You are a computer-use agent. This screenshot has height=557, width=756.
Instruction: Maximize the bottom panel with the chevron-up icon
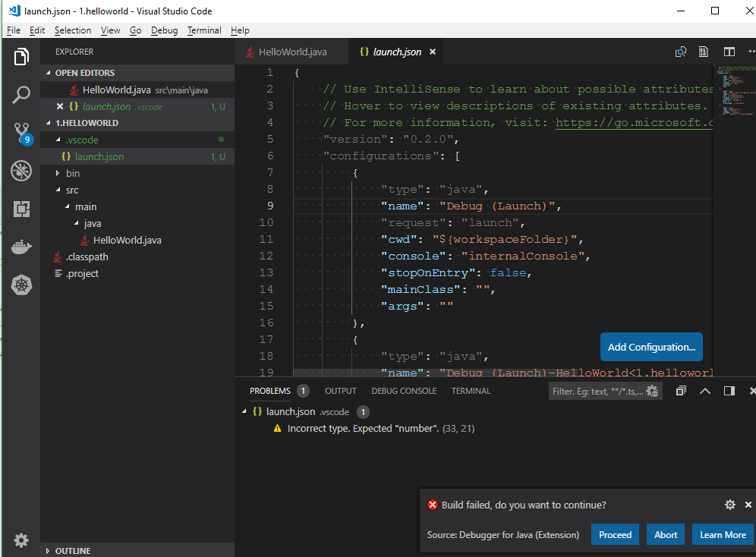705,391
